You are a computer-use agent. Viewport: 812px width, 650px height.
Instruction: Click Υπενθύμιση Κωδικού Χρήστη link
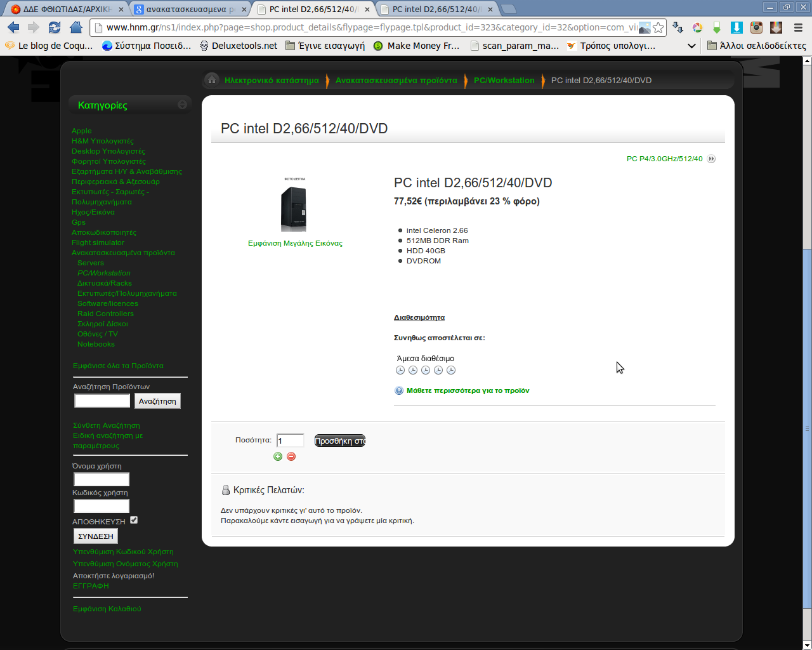point(123,552)
